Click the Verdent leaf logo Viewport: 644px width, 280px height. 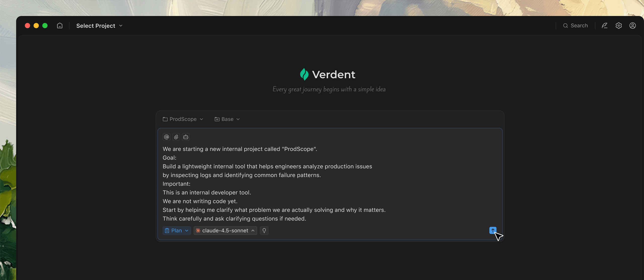click(304, 74)
